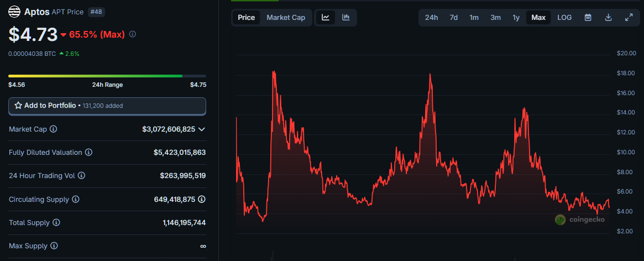The image size is (644, 261).
Task: Switch to line chart view icon
Action: [326, 18]
